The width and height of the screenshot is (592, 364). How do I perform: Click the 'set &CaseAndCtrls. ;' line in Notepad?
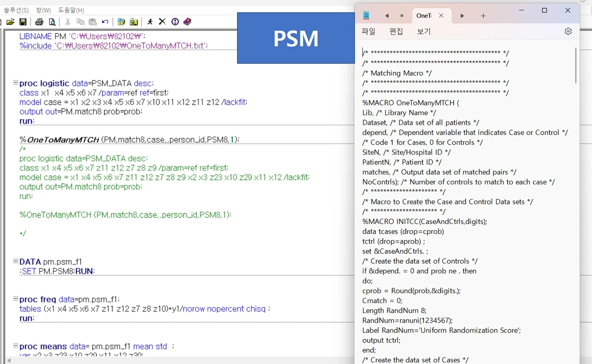395,251
